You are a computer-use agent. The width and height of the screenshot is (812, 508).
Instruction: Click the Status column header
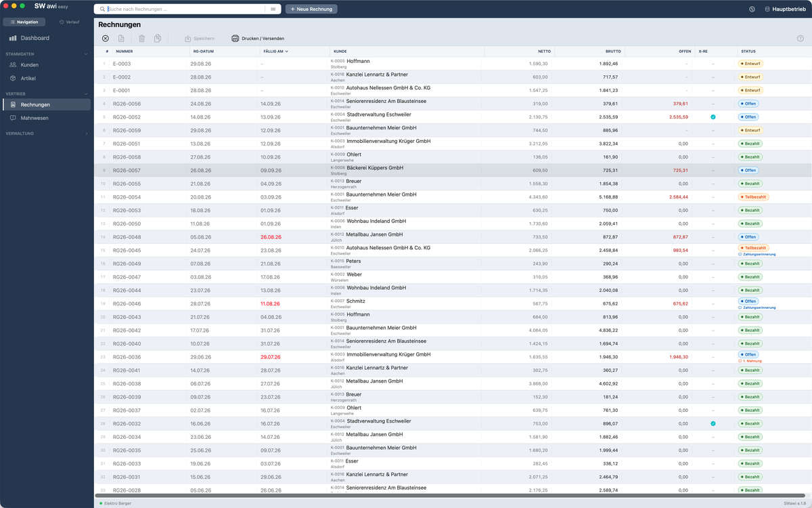[x=748, y=51]
